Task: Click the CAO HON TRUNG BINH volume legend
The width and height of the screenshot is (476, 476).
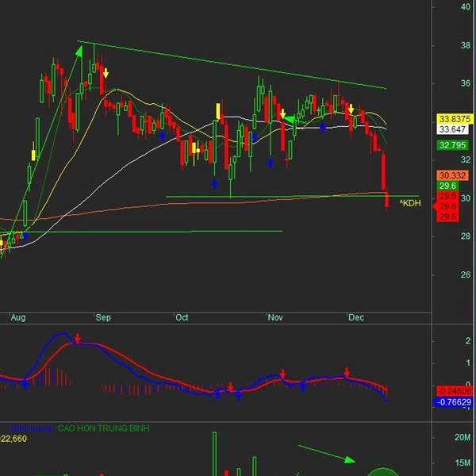Action: point(103,428)
